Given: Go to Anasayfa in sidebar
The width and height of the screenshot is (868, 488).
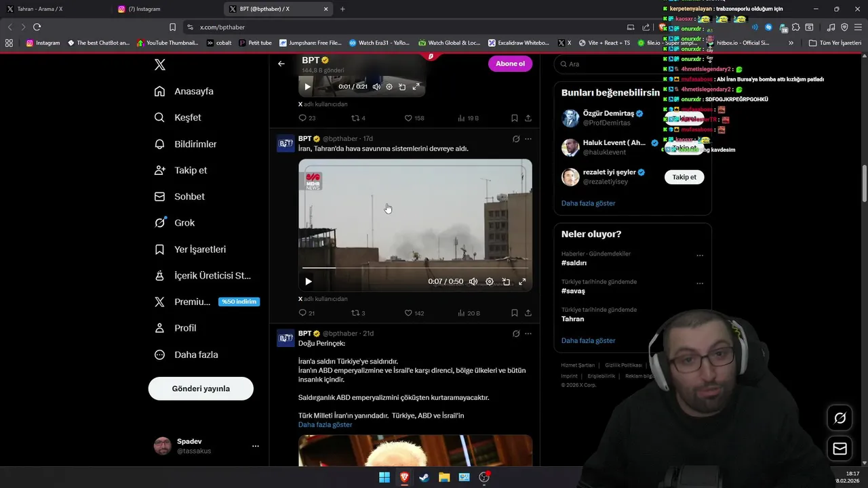Looking at the screenshot, I should point(184,91).
